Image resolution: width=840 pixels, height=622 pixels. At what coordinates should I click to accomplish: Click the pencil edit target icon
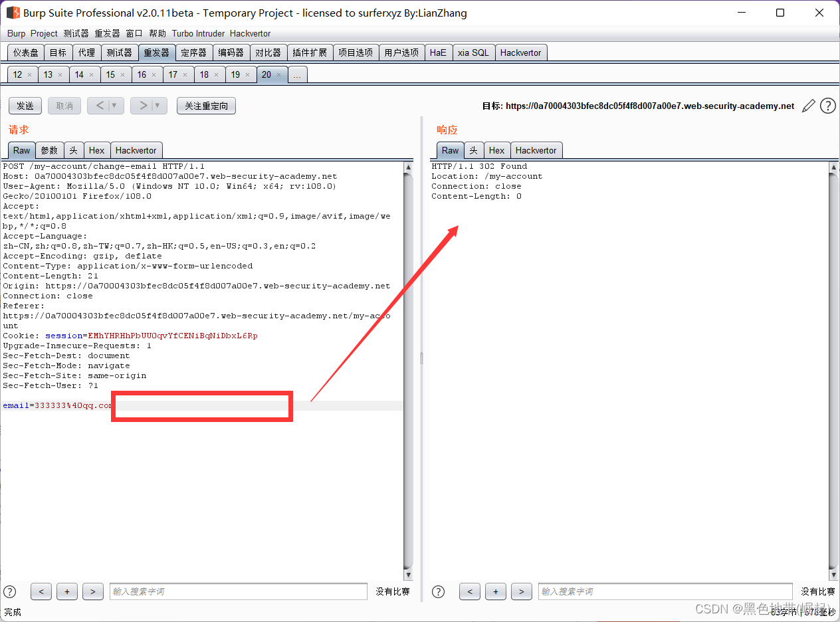pyautogui.click(x=809, y=106)
